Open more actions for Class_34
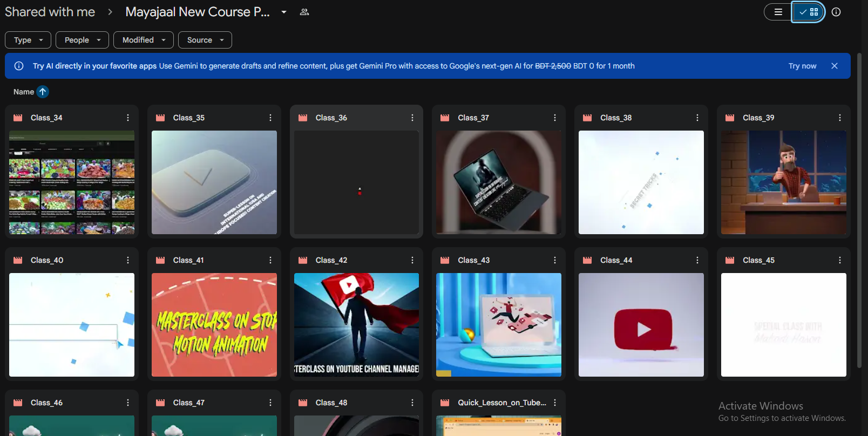 click(128, 118)
